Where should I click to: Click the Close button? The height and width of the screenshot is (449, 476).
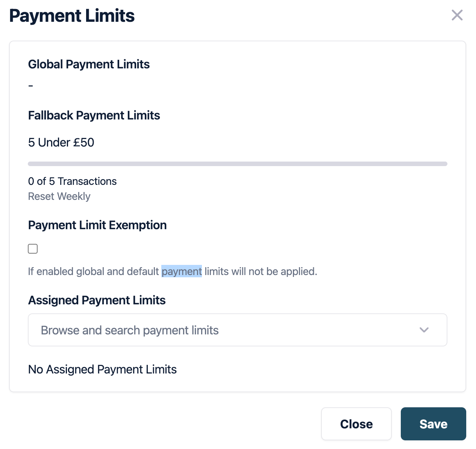point(356,424)
